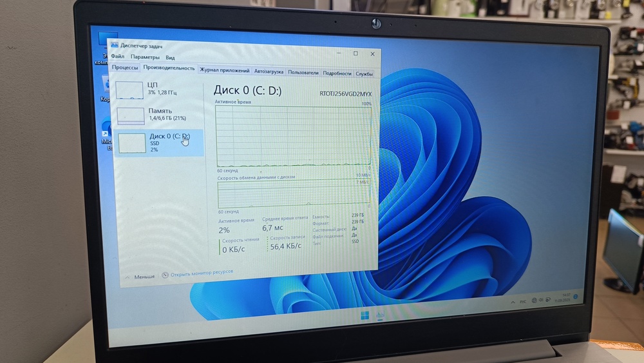Click the Task Manager taskbar icon
Screen dimensions: 644x363
coord(380,315)
